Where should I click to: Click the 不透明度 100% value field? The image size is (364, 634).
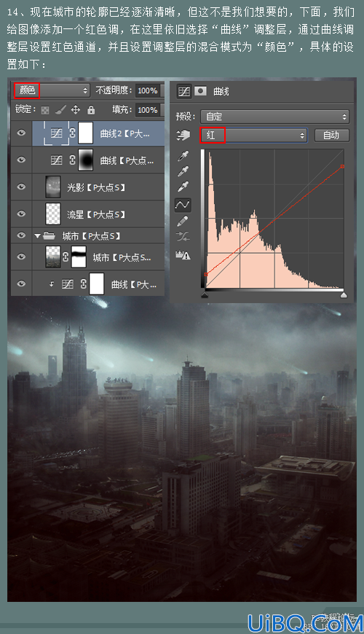tap(149, 90)
